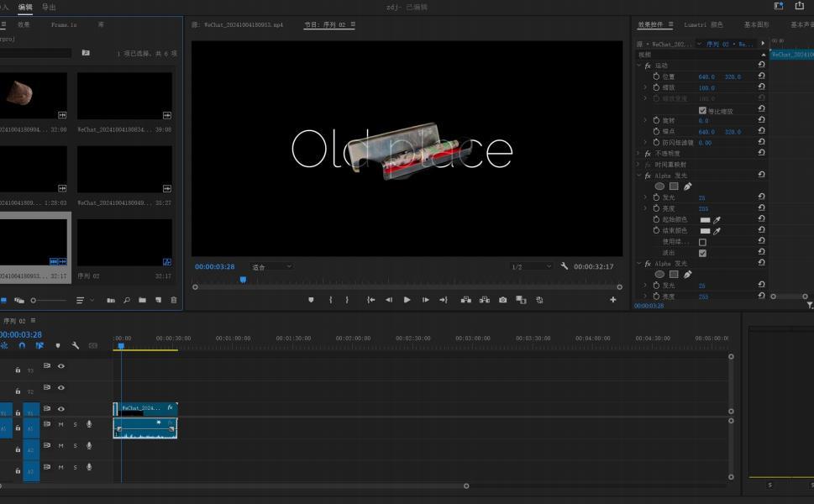Toggle V1 track output eye
The width and height of the screenshot is (814, 504).
(x=61, y=409)
